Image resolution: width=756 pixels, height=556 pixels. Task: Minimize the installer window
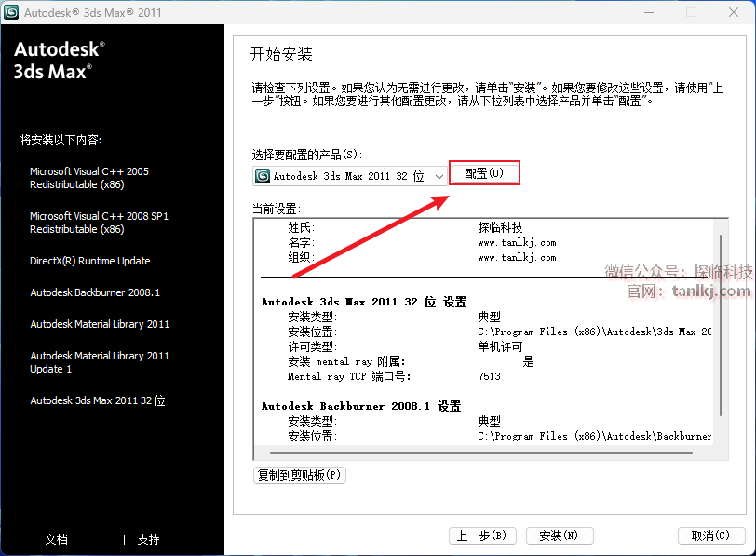649,12
